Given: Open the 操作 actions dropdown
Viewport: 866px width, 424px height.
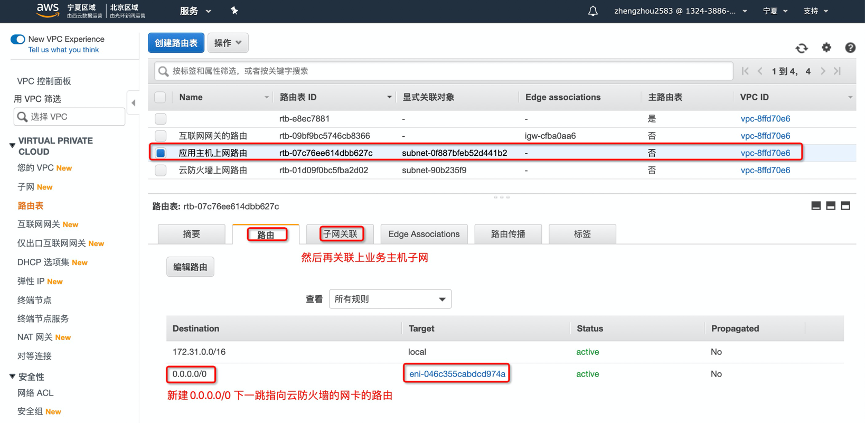Looking at the screenshot, I should [229, 44].
